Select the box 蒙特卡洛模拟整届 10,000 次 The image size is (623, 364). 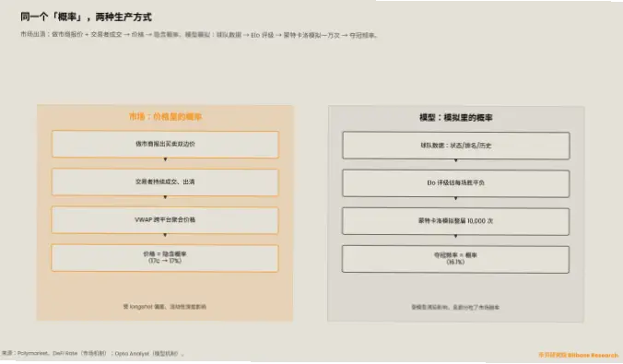pos(455,221)
